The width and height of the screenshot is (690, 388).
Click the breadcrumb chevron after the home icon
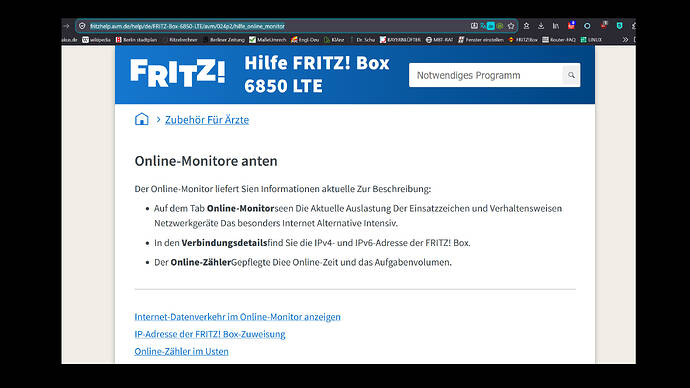tap(158, 119)
